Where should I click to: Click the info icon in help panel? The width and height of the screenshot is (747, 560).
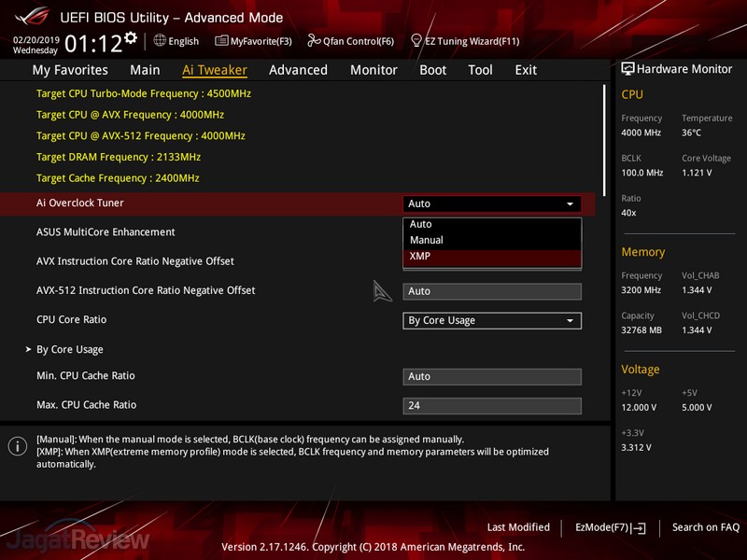pyautogui.click(x=17, y=446)
